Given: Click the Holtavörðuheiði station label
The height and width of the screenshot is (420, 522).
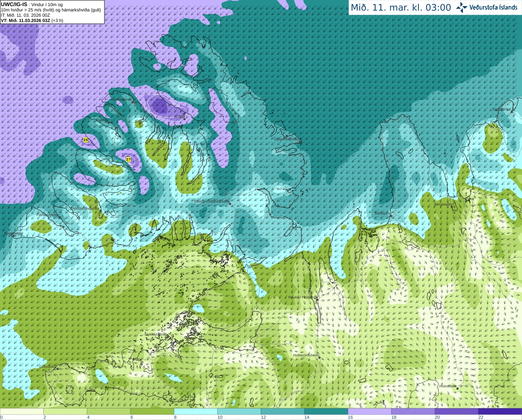Looking at the screenshot, I should 306,355.
